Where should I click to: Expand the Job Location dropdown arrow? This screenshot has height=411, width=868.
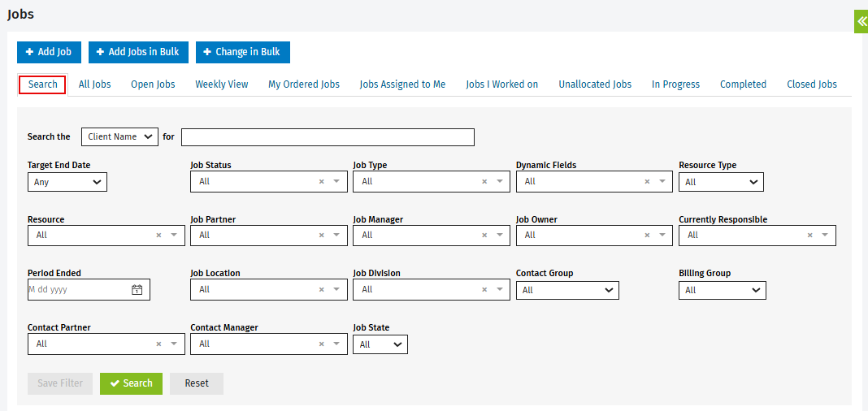coord(336,289)
